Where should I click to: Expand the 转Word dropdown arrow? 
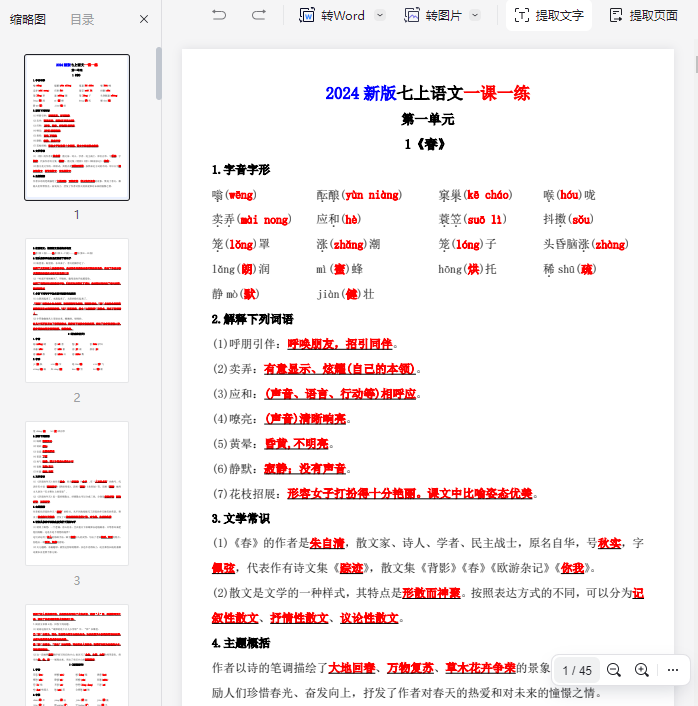380,15
